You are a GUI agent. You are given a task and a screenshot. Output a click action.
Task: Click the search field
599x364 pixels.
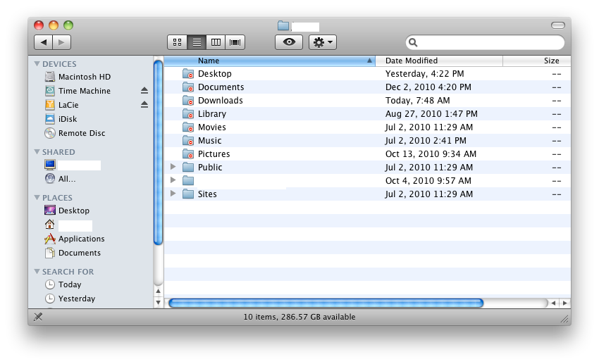(x=485, y=42)
